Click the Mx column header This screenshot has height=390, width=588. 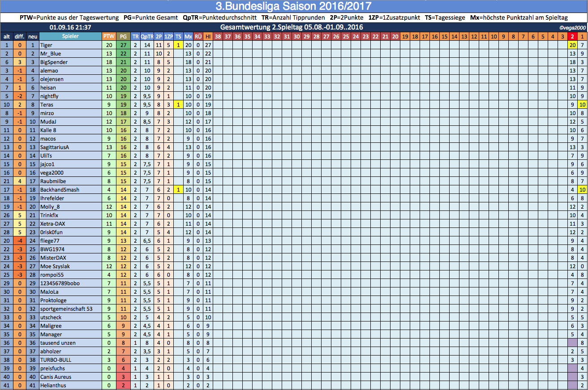[x=189, y=36]
